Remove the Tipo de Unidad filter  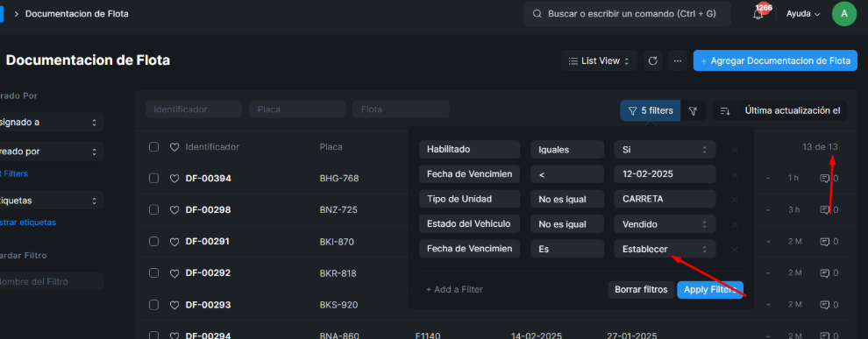coord(735,200)
